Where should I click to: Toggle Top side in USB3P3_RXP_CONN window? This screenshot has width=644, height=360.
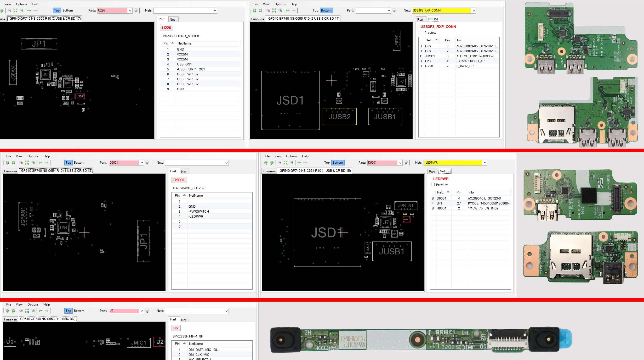pos(315,10)
